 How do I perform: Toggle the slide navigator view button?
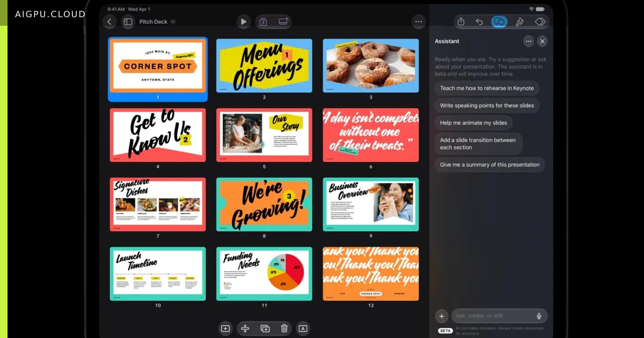tap(128, 22)
